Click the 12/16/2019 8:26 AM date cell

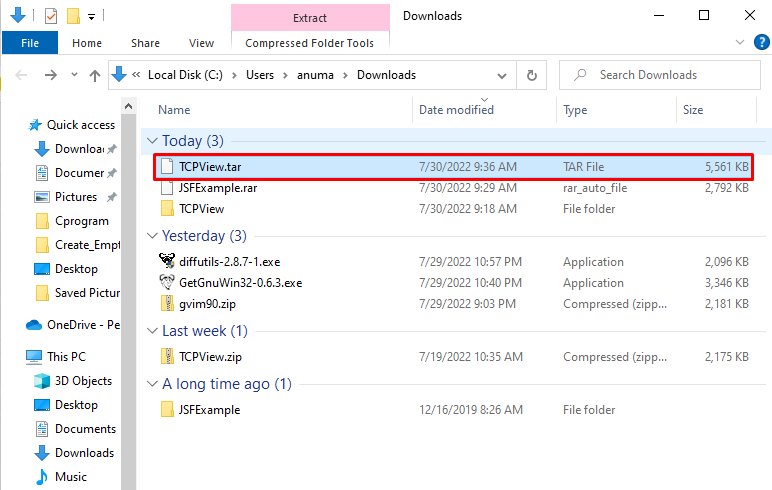[x=471, y=410]
